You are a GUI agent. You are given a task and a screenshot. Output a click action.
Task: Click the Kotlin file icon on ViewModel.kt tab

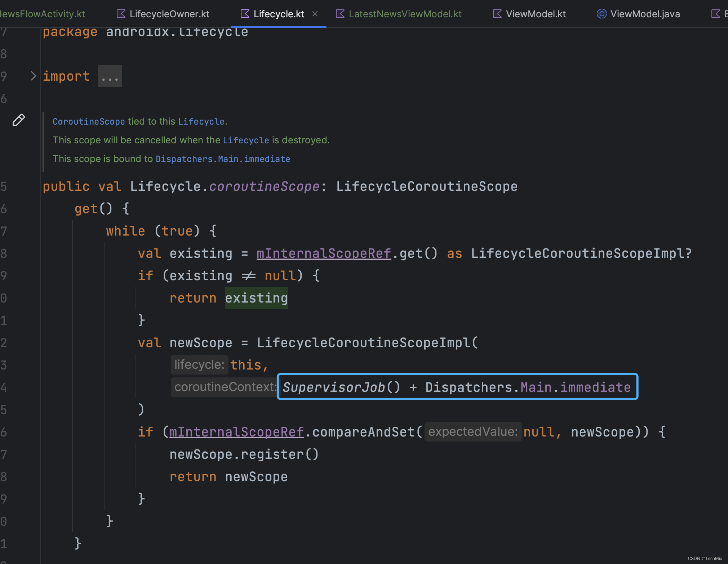coord(497,14)
